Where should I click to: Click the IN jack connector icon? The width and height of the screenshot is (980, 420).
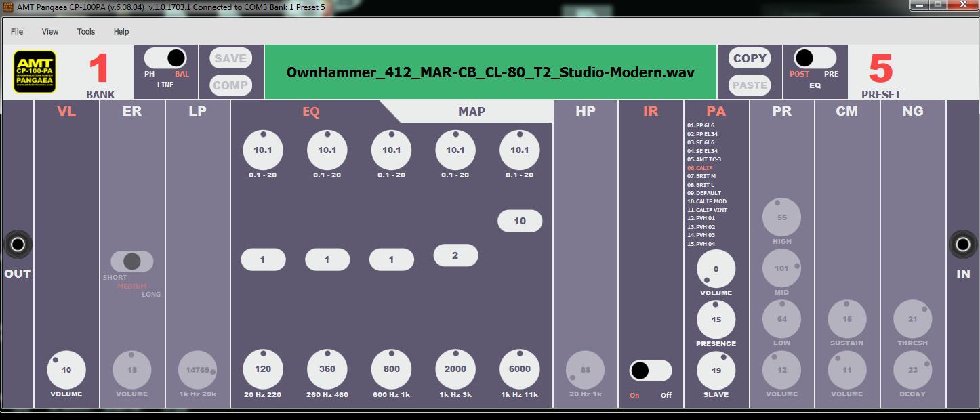click(x=962, y=245)
